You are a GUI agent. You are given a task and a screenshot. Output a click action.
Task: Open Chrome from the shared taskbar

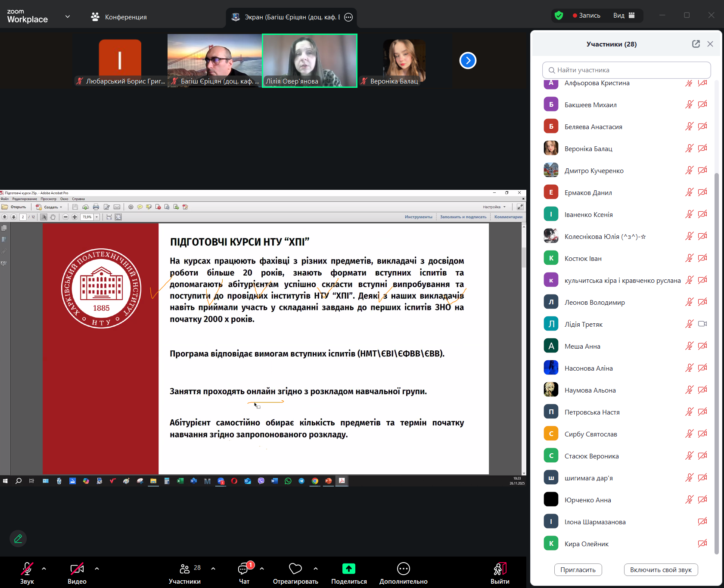point(315,481)
